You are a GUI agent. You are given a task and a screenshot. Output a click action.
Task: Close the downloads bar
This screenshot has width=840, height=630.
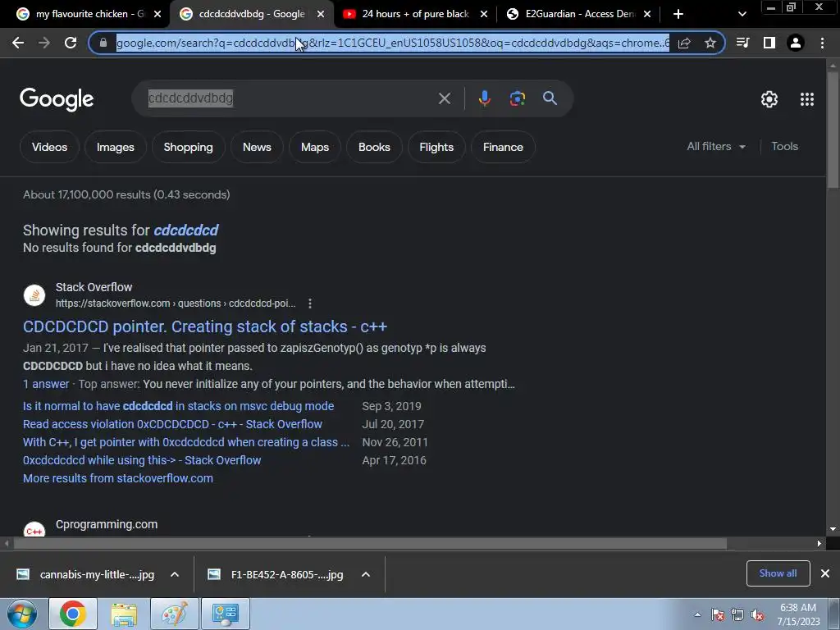[x=825, y=573]
